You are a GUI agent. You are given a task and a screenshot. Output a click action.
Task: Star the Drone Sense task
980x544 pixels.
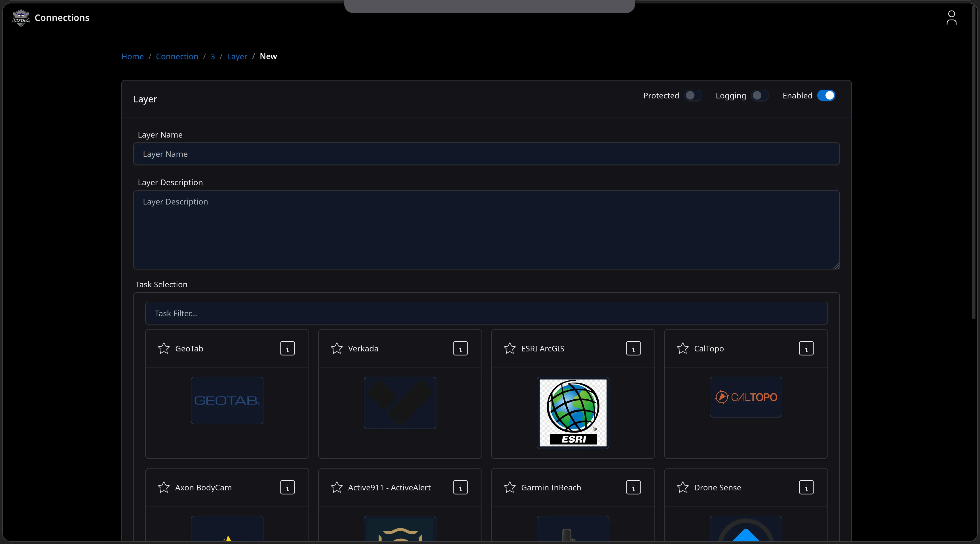[683, 487]
